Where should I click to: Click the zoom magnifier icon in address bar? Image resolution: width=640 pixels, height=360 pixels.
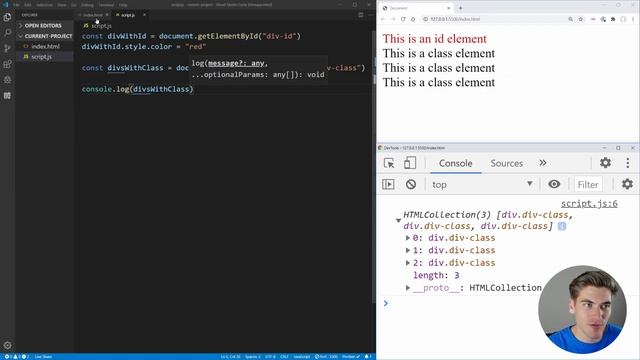click(x=571, y=19)
